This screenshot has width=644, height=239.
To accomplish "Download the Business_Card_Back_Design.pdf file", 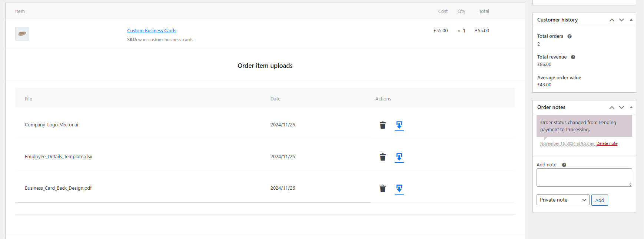I will coord(399,189).
